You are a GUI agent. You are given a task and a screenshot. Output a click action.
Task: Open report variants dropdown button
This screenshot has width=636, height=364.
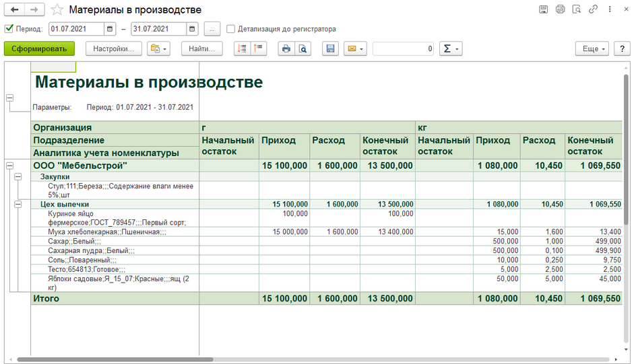pos(158,48)
